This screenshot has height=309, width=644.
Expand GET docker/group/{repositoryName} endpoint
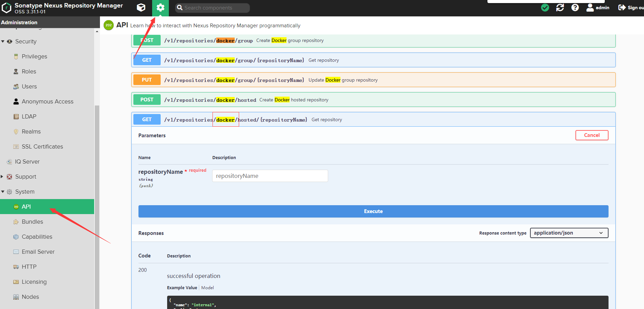[x=373, y=60]
